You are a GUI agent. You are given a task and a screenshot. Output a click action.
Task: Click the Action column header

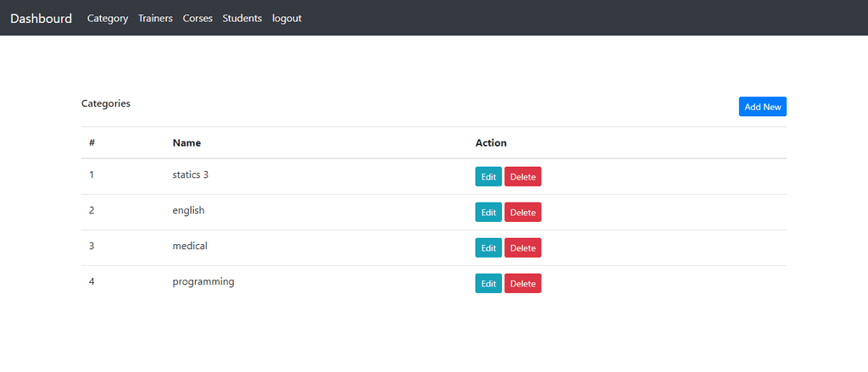click(491, 143)
